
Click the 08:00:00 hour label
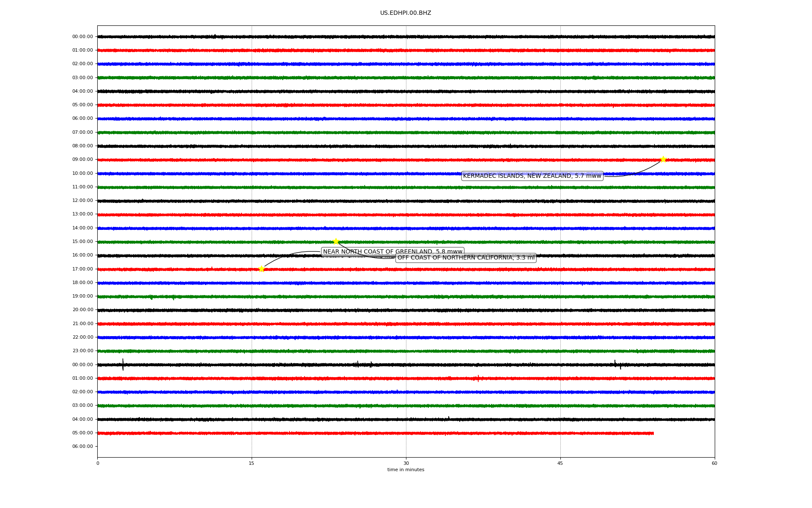pyautogui.click(x=82, y=146)
